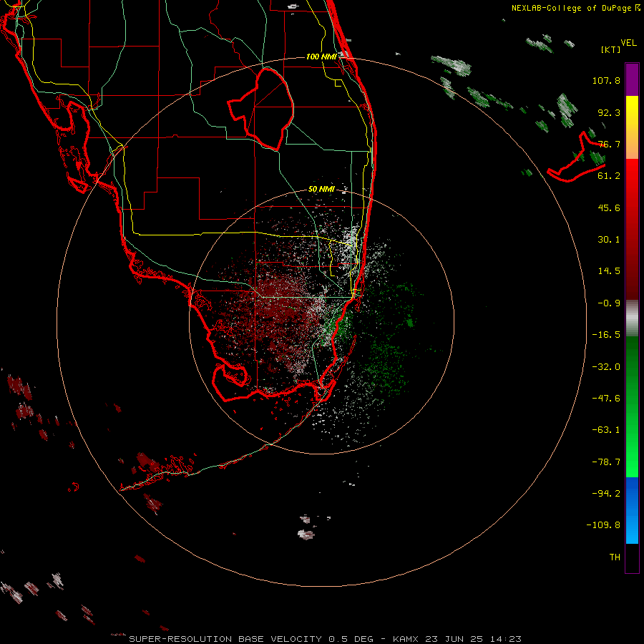Select the 76.7 velocity scale value
Viewport: 644px width, 644px height.
point(609,144)
